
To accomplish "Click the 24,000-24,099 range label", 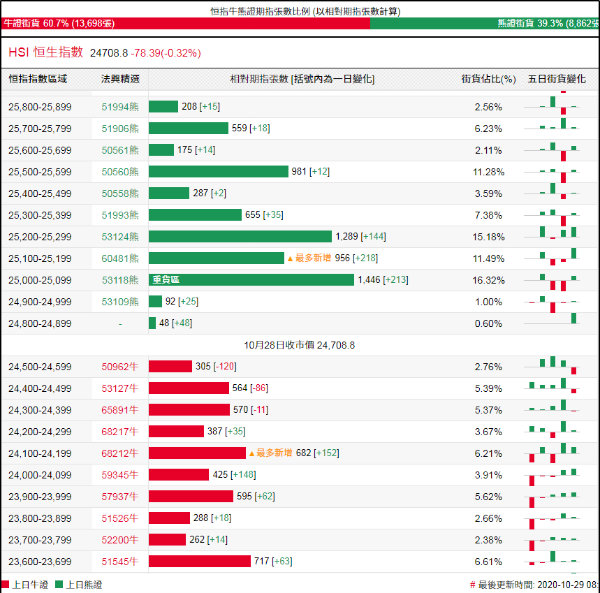I will (40, 475).
